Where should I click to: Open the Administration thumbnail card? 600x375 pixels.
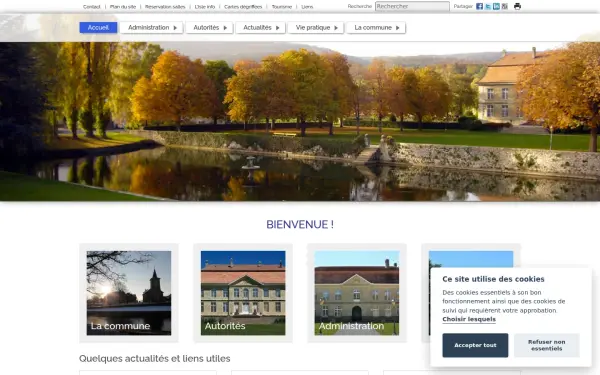click(357, 293)
